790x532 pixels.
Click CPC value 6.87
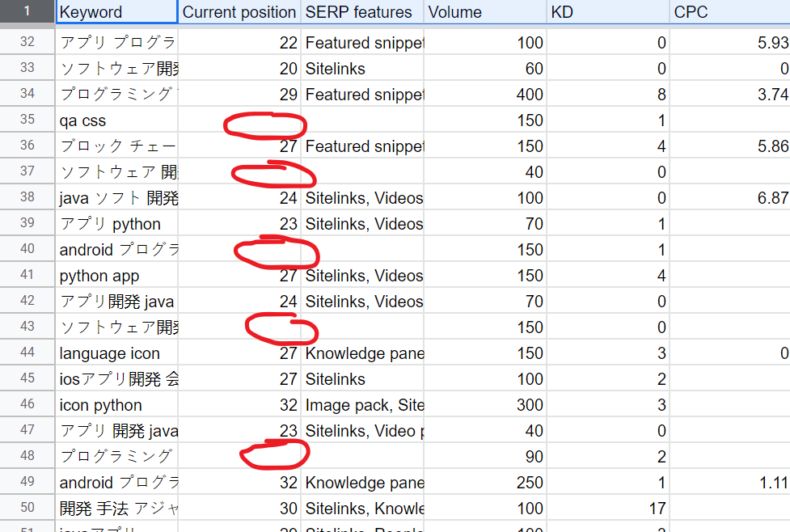729,197
